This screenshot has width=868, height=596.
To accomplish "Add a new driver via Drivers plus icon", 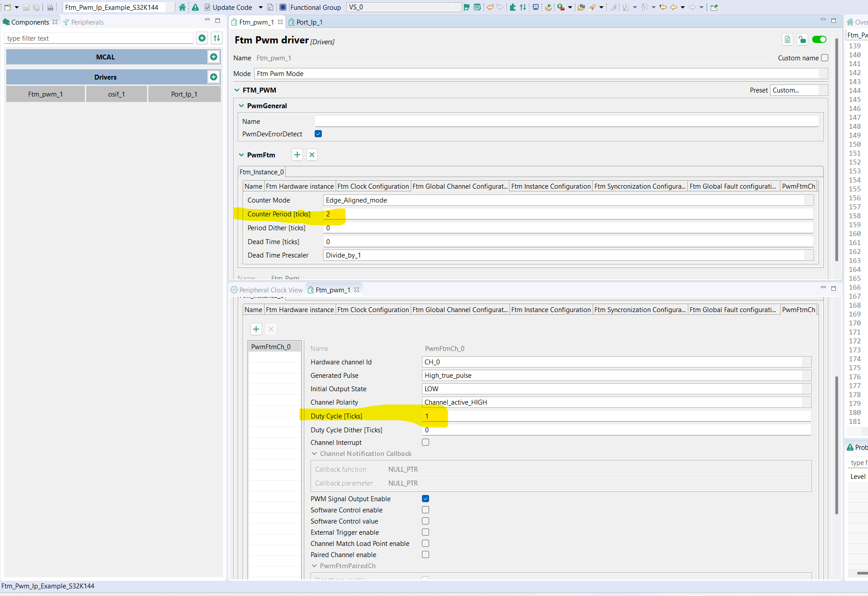I will coord(214,77).
